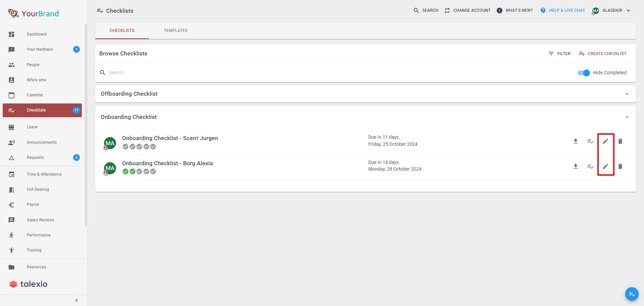This screenshot has width=644, height=306.
Task: Expand the Offboarding Checklist section
Action: click(x=627, y=94)
